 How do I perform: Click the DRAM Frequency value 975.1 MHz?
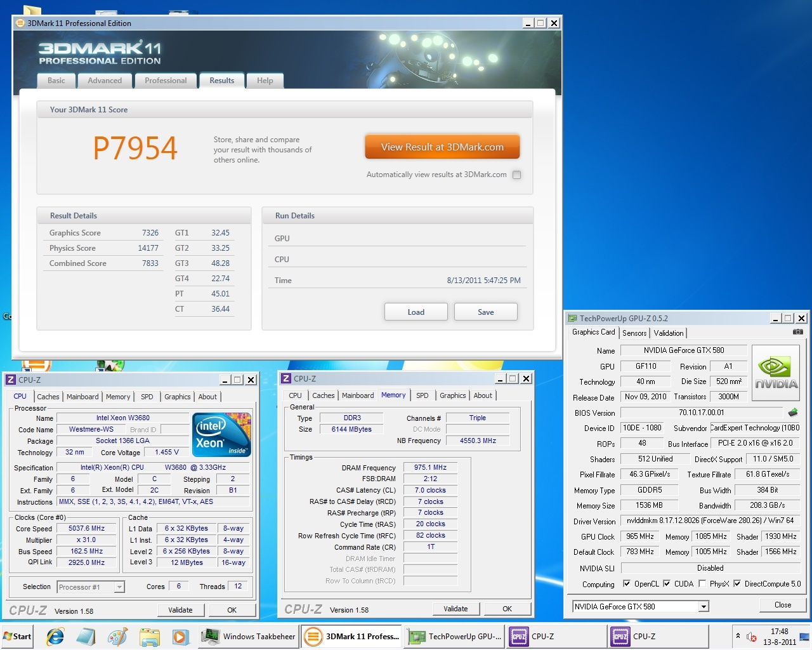point(430,467)
